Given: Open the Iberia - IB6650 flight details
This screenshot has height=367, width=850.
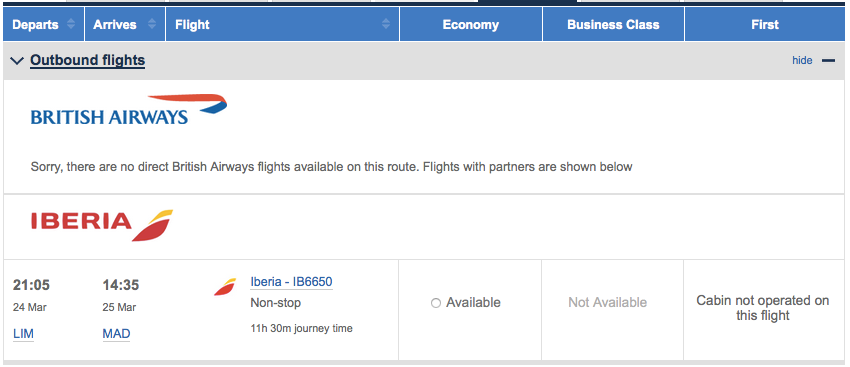Looking at the screenshot, I should coord(291,282).
